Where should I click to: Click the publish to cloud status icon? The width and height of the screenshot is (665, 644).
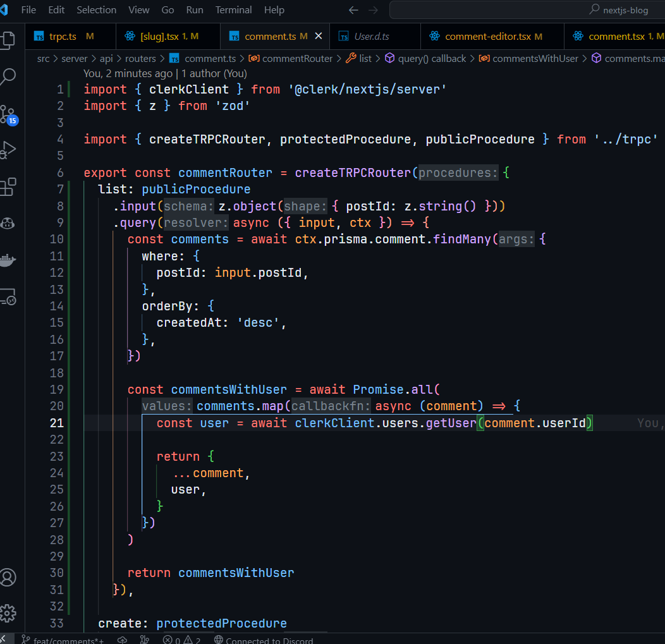[x=123, y=640]
